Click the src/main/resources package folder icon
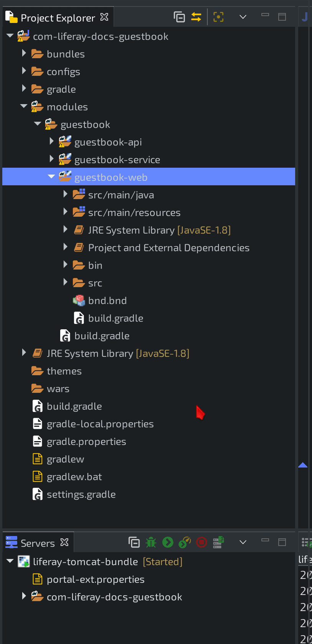The image size is (312, 644). [79, 212]
